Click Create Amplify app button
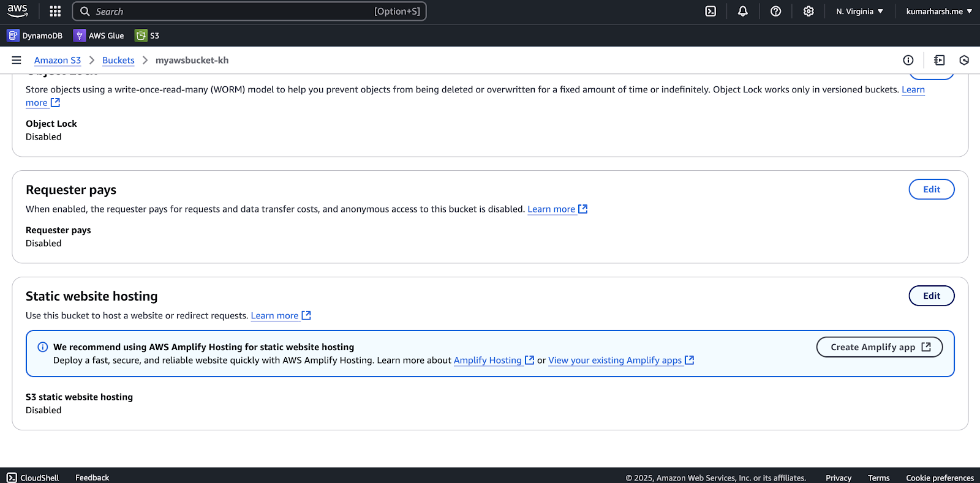980x483 pixels. tap(880, 347)
